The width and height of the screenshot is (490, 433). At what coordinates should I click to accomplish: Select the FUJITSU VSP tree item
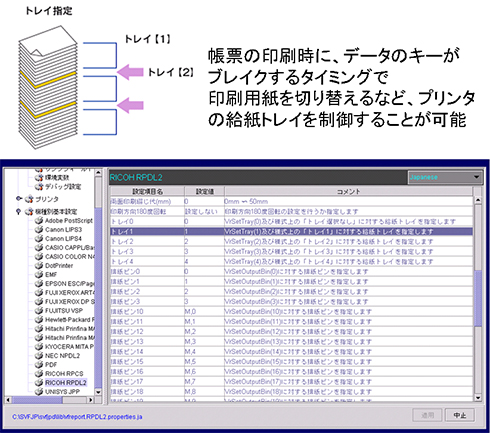pos(64,310)
